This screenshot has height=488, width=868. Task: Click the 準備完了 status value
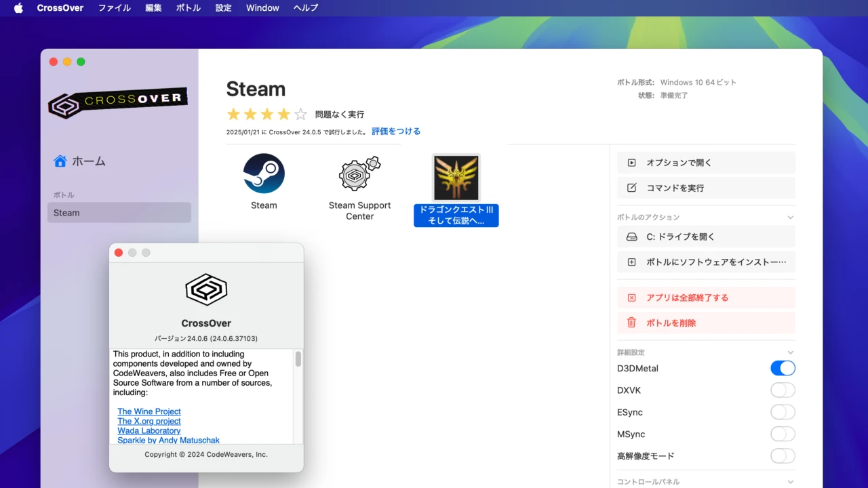point(674,96)
